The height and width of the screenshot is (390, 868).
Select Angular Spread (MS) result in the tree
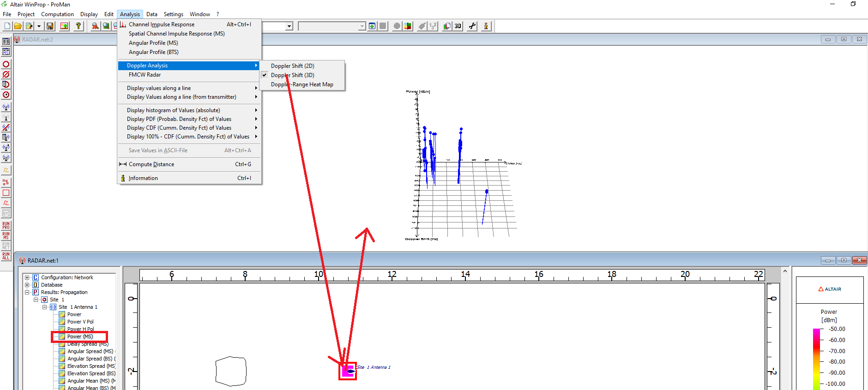90,351
